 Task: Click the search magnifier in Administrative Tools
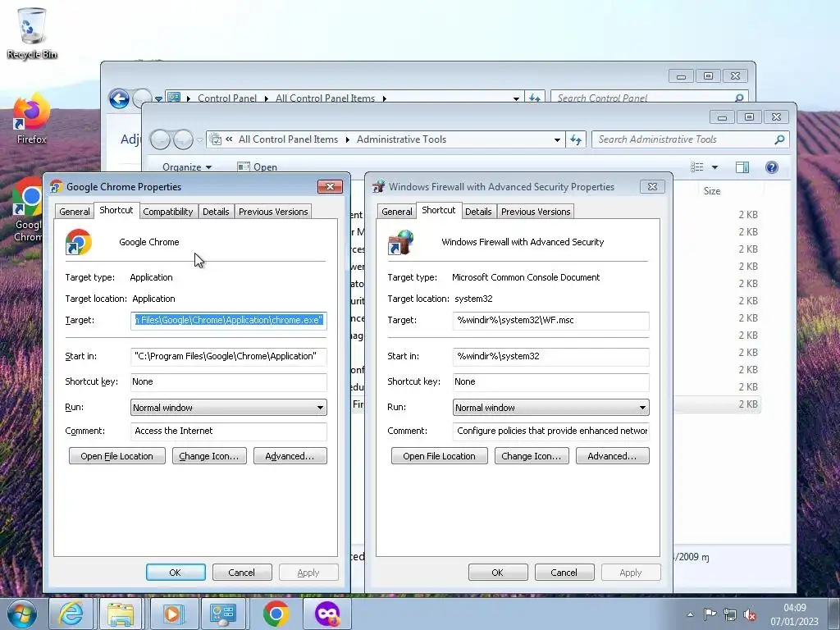coord(779,139)
